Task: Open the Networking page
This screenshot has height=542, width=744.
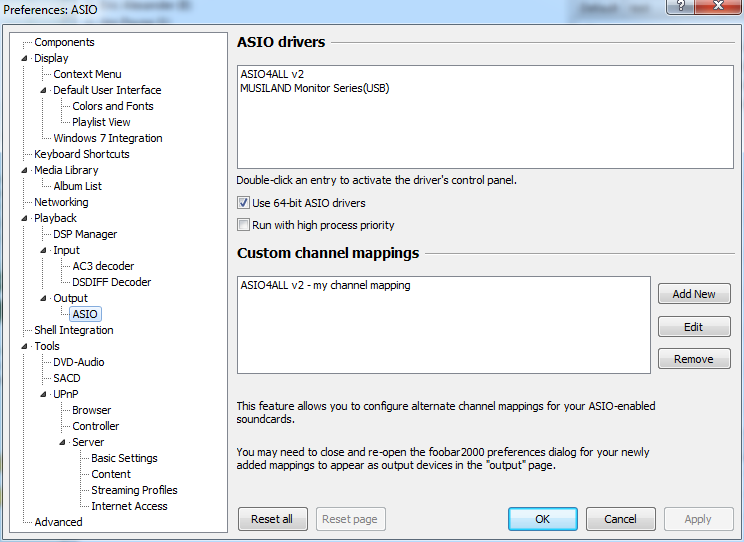Action: pyautogui.click(x=61, y=202)
